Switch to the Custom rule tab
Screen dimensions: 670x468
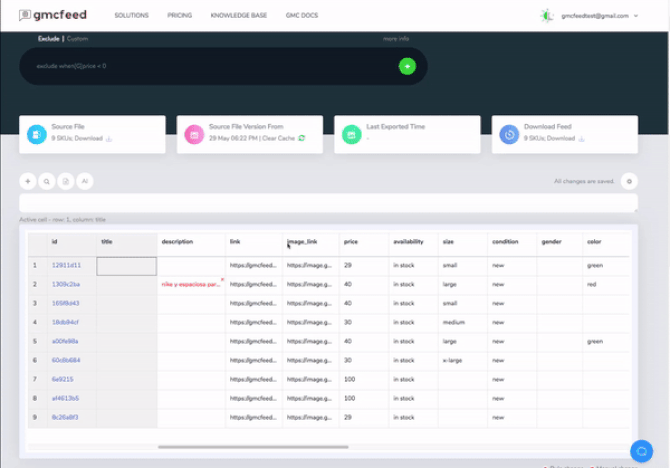pyautogui.click(x=78, y=38)
